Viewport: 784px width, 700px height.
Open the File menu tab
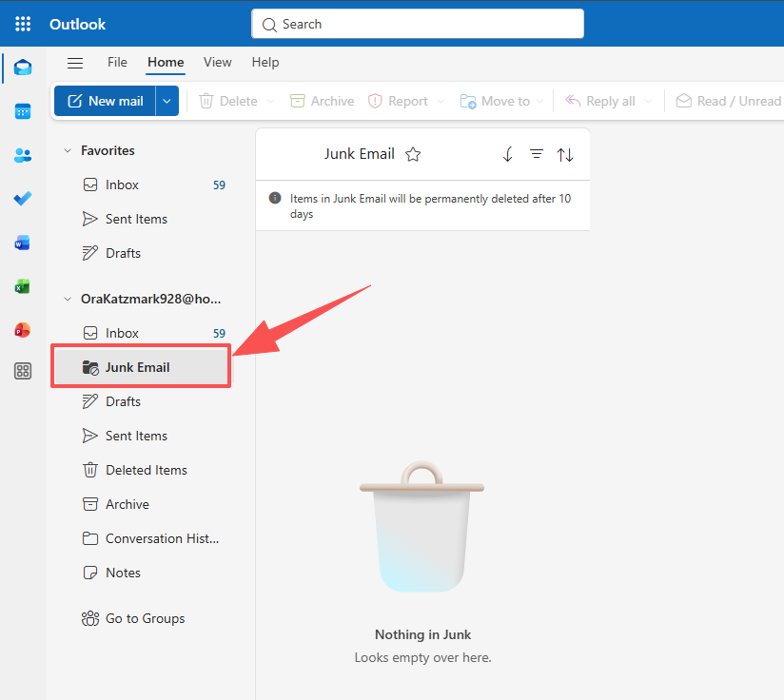(117, 62)
